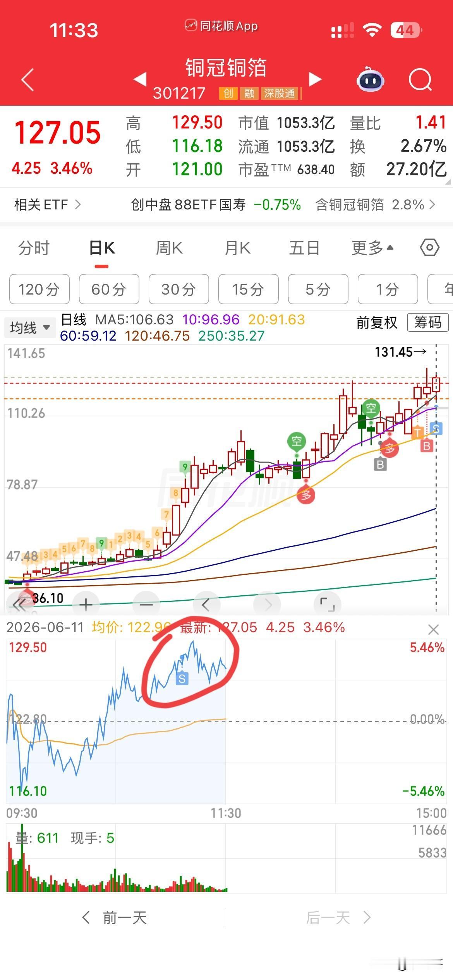The image size is (453, 980).
Task: Expand the 相关 ETF section
Action: tap(48, 204)
